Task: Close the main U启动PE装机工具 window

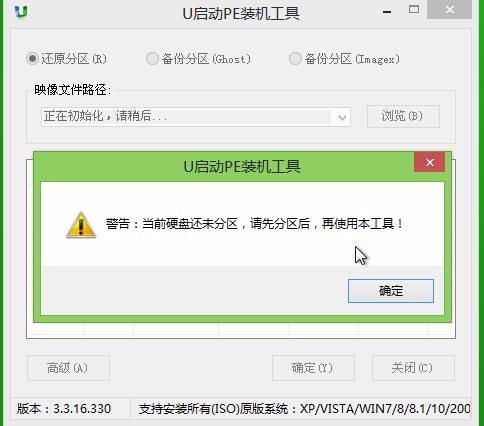Action: coord(449,10)
